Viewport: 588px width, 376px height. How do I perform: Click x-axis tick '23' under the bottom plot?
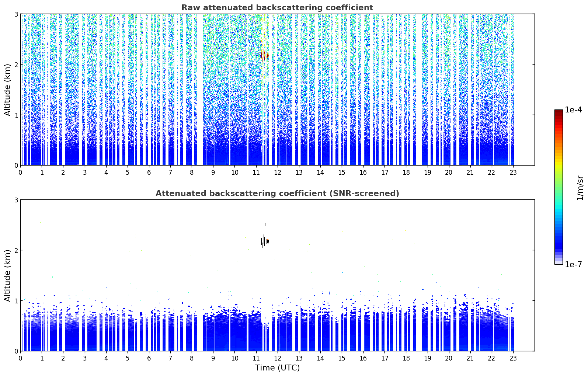[513, 358]
